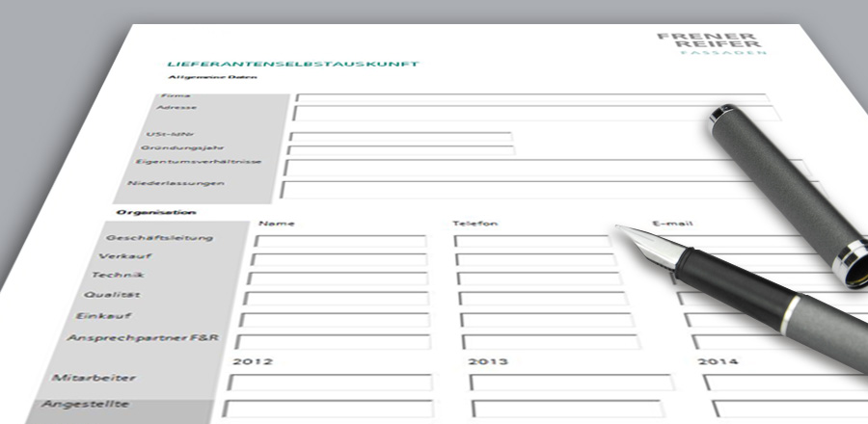Screen dimensions: 868x424
Task: Click the Angestellte 2012 field
Action: pyautogui.click(x=328, y=409)
